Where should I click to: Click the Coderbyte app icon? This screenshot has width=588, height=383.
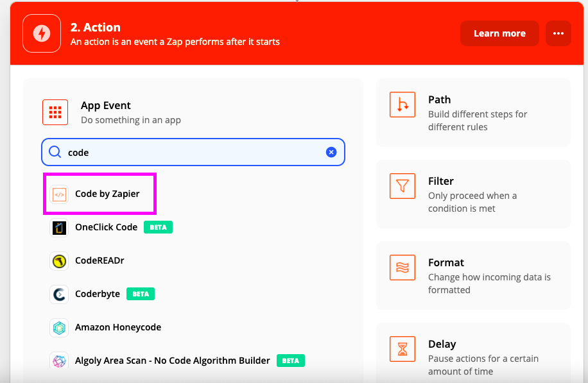pyautogui.click(x=59, y=294)
